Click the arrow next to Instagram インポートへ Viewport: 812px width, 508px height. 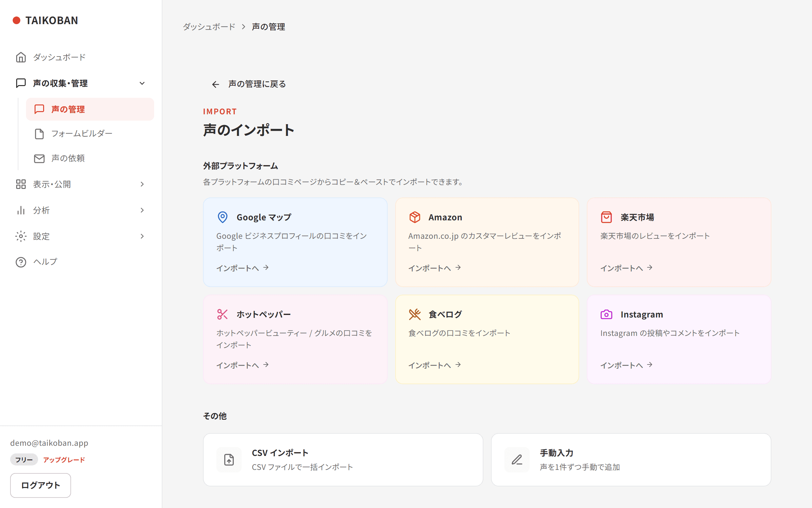pyautogui.click(x=650, y=364)
